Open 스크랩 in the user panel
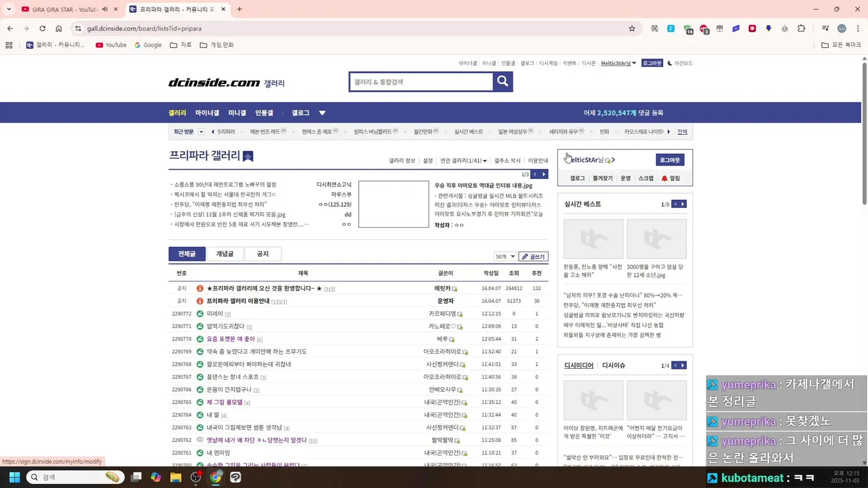The width and height of the screenshot is (868, 488). (646, 178)
